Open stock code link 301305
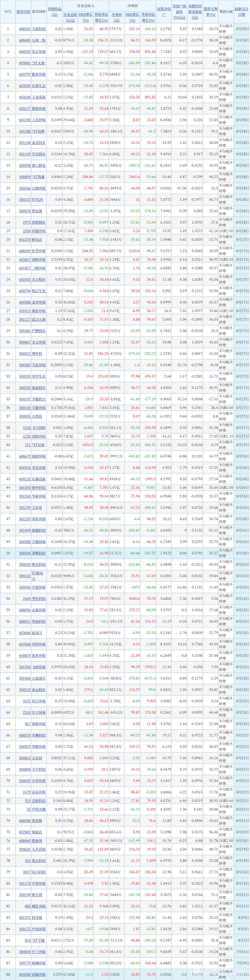The image size is (250, 980). [x=25, y=488]
